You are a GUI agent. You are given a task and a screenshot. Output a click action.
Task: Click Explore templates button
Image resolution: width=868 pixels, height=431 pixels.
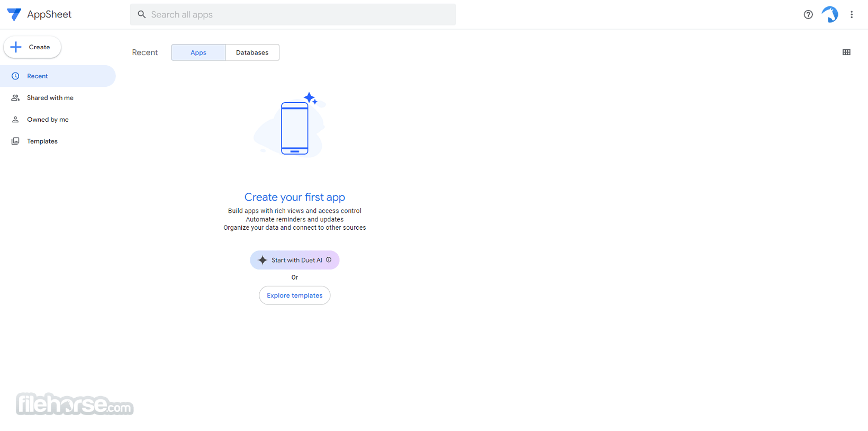(x=295, y=295)
